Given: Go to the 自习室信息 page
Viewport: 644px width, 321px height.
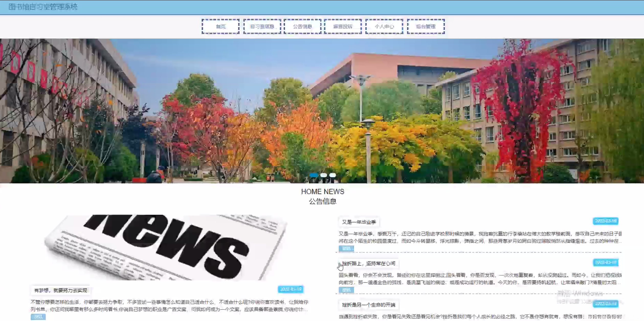Looking at the screenshot, I should tap(262, 26).
